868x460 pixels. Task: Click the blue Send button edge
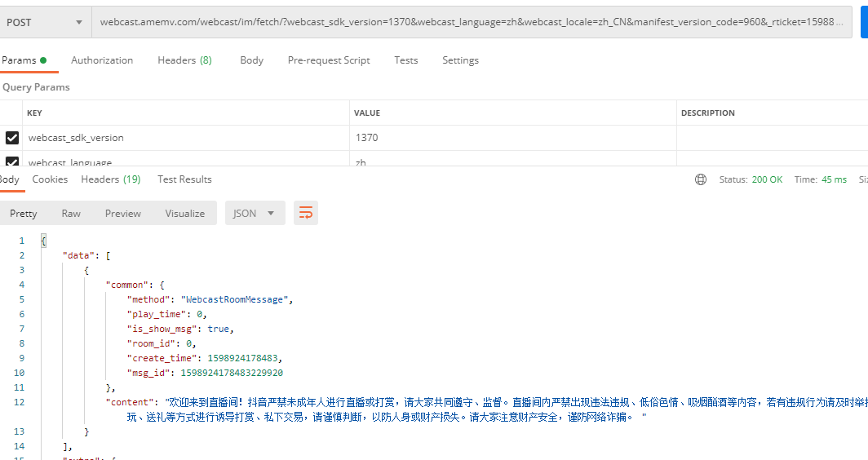[864, 22]
